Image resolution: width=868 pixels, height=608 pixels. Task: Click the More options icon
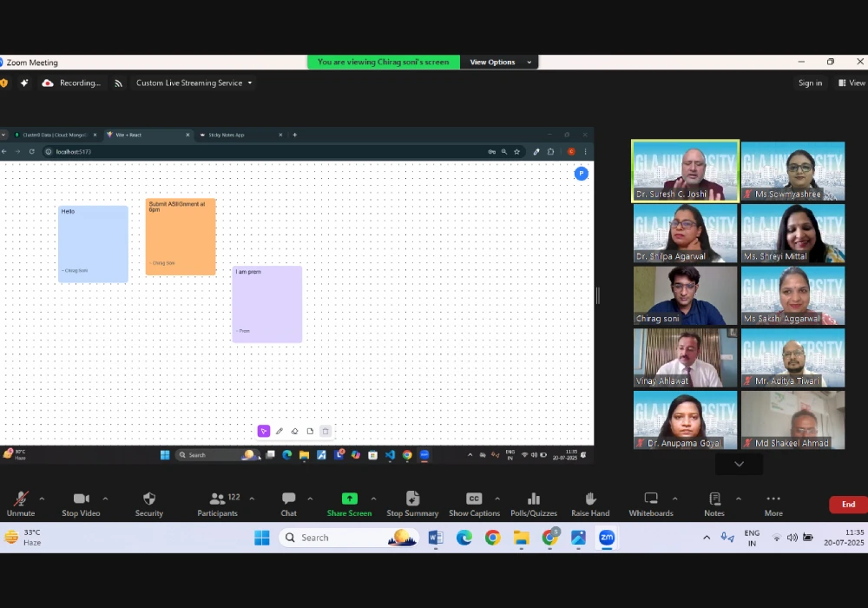point(773,499)
